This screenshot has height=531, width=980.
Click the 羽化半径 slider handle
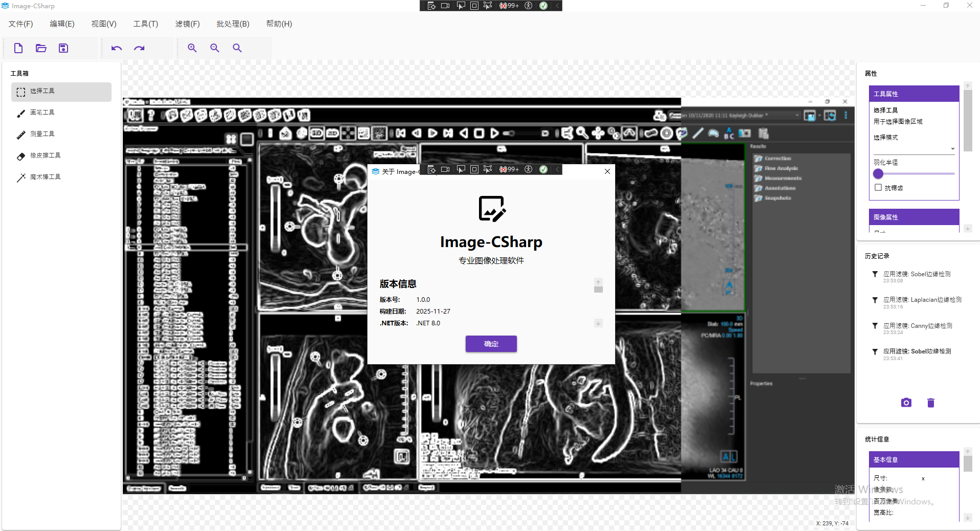click(x=878, y=174)
